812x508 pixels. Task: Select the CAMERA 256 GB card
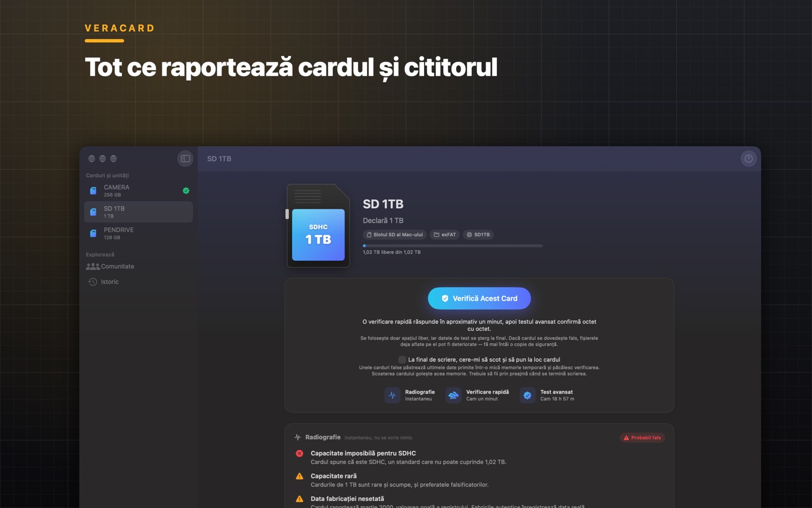point(139,191)
